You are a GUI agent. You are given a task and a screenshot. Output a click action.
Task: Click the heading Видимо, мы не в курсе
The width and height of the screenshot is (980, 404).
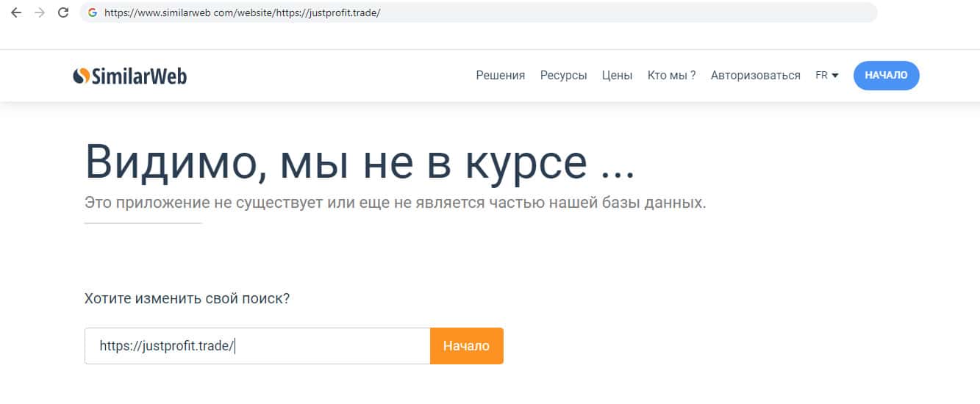click(359, 163)
